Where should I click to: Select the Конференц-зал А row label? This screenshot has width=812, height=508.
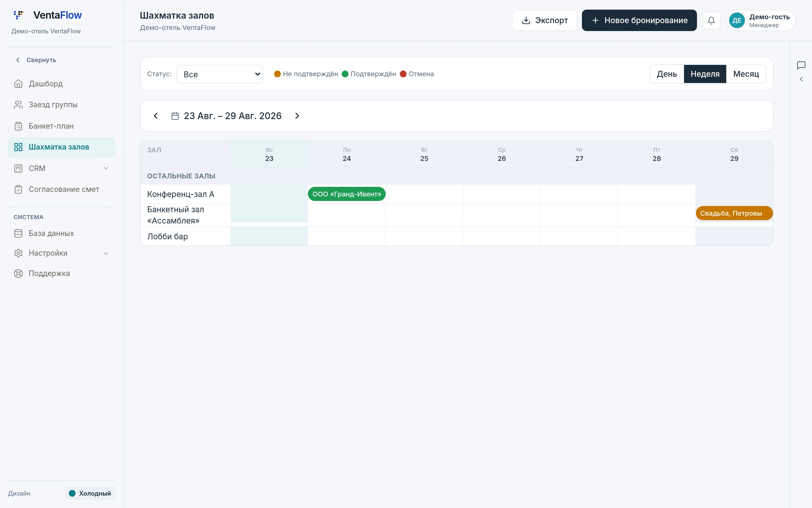(x=185, y=194)
